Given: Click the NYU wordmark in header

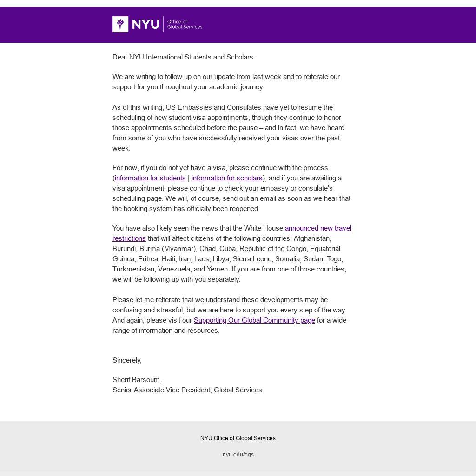Looking at the screenshot, I should (x=145, y=24).
